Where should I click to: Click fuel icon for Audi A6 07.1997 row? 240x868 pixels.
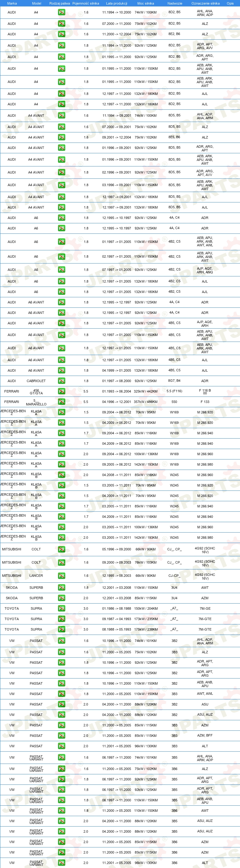pos(62,270)
